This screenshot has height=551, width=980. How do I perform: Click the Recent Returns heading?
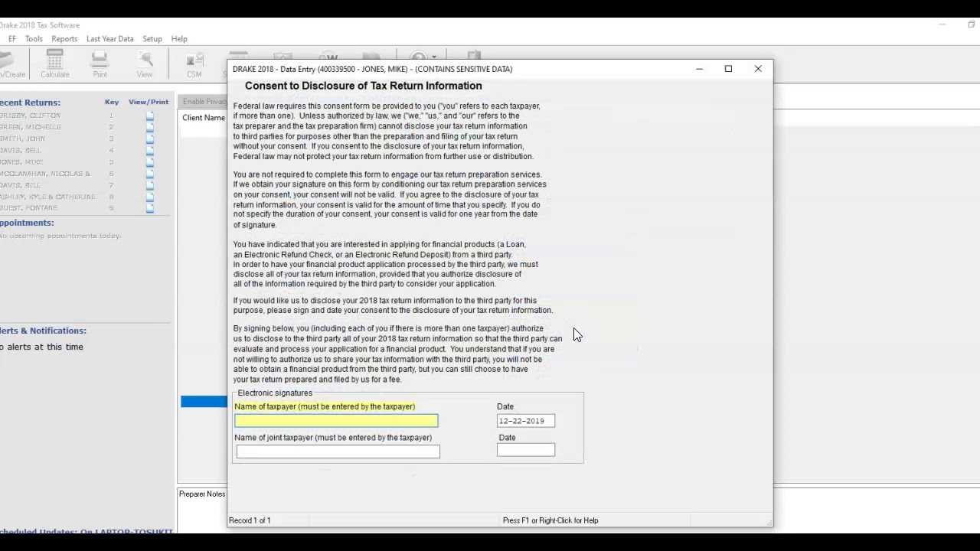[x=30, y=103]
